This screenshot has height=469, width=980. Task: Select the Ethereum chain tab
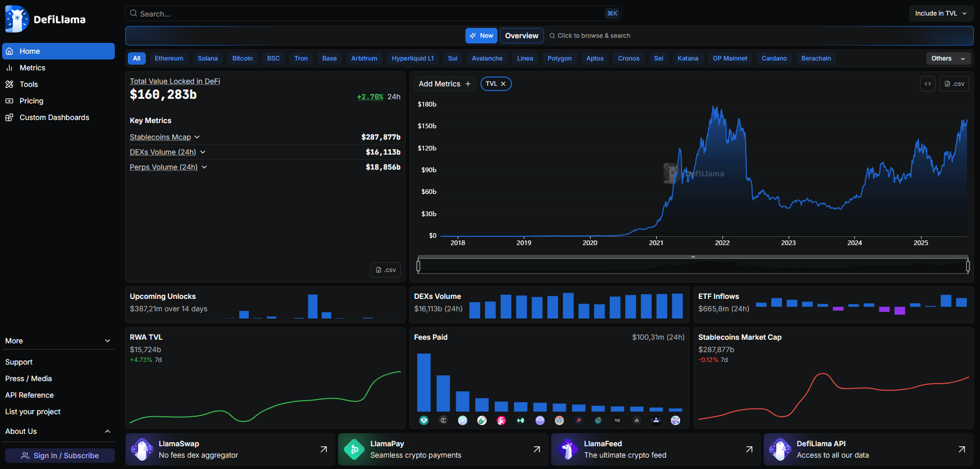point(169,58)
